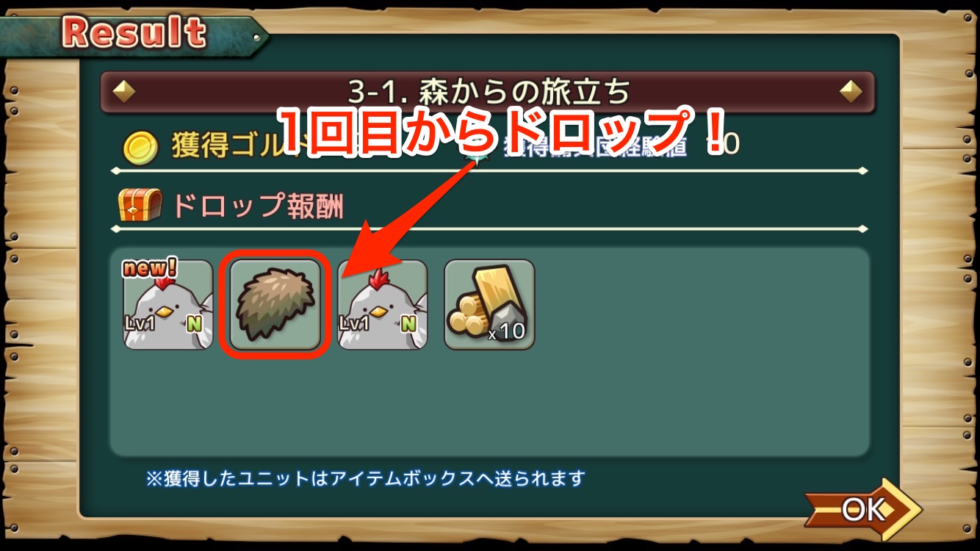Tap the wood and ingot materials item
The image size is (980, 551).
tap(489, 304)
